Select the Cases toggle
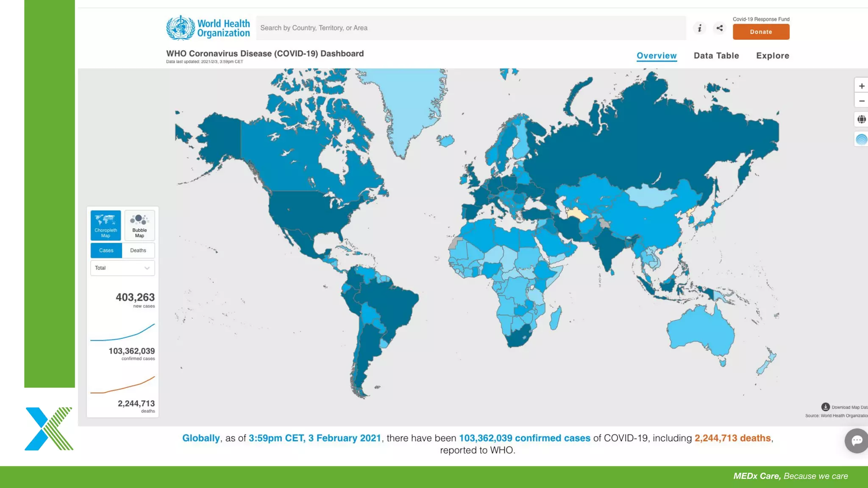Image resolution: width=868 pixels, height=488 pixels. point(106,250)
